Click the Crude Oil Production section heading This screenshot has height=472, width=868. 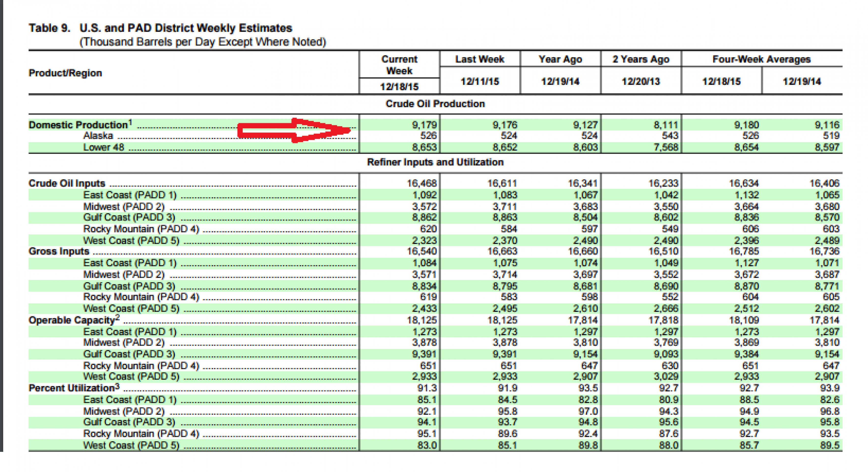tap(435, 104)
